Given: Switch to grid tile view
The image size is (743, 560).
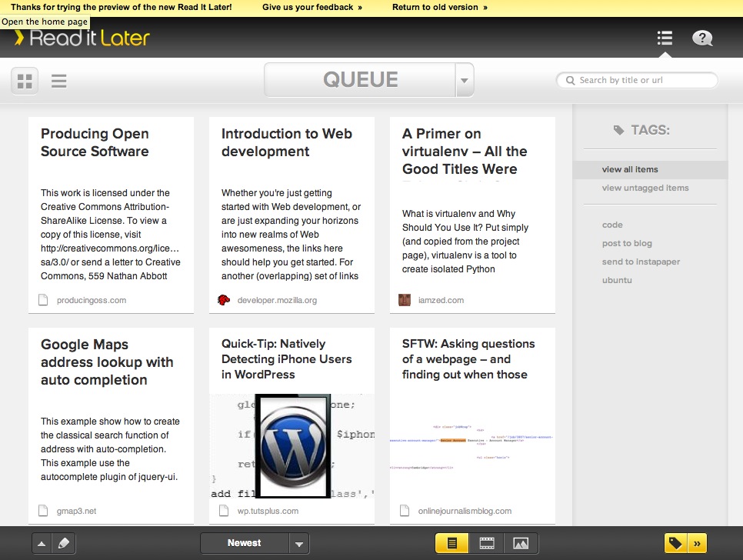Looking at the screenshot, I should (x=25, y=81).
